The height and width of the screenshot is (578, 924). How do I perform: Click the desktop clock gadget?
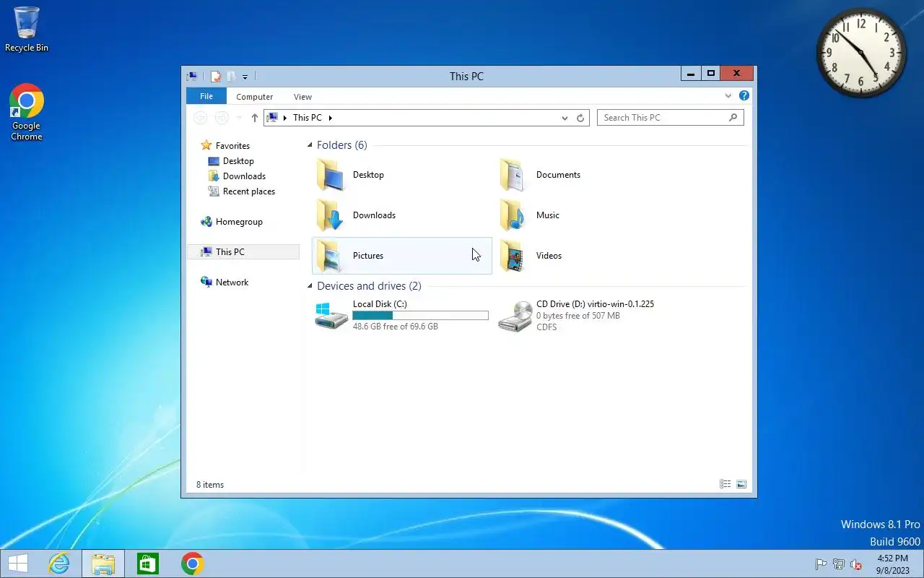tap(861, 53)
